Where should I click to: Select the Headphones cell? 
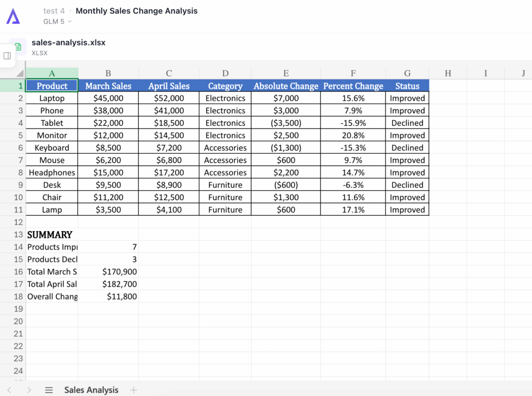click(x=52, y=173)
